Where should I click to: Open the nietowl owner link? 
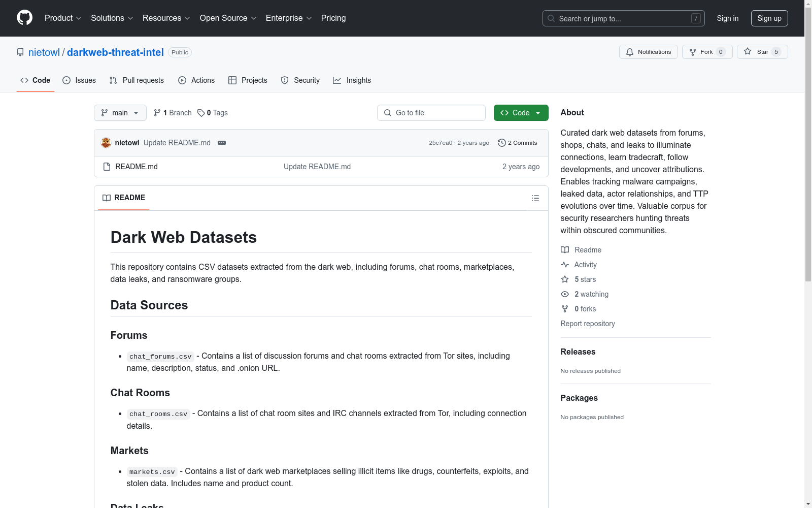coord(44,52)
